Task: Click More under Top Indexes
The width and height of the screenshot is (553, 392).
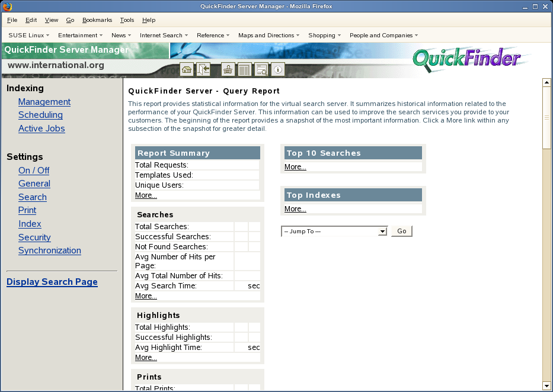Action: 295,209
